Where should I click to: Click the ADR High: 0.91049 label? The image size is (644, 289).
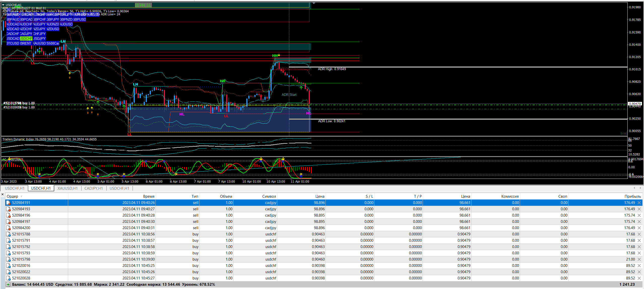coord(332,69)
